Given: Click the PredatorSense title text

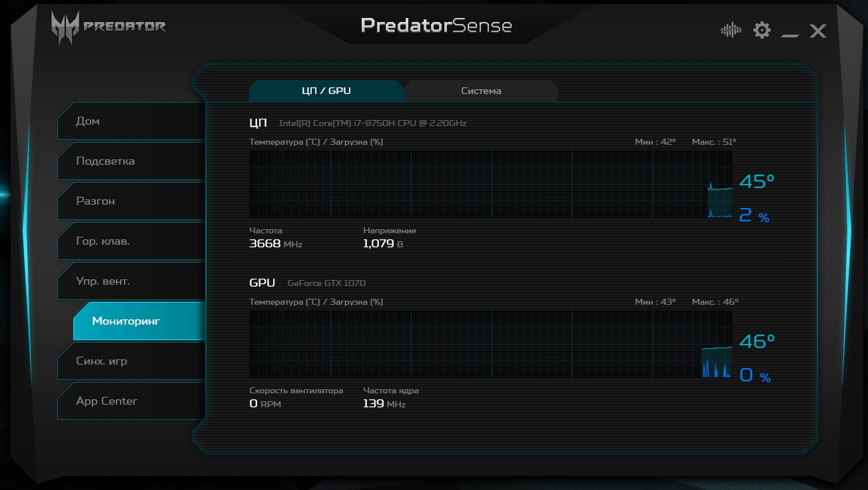Looking at the screenshot, I should (x=436, y=26).
